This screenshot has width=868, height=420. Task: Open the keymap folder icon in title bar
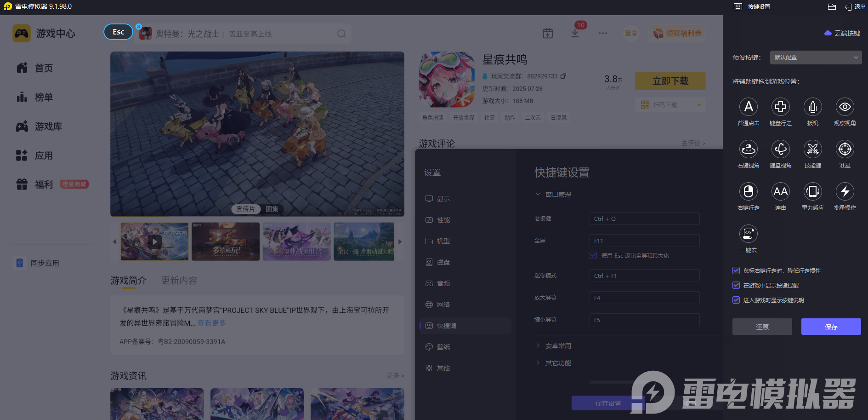(x=832, y=7)
